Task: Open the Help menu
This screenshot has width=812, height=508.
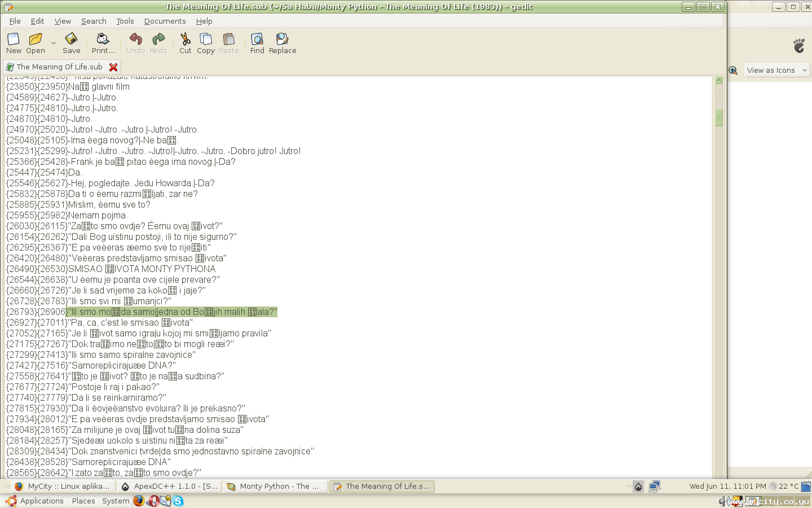Action: tap(204, 21)
